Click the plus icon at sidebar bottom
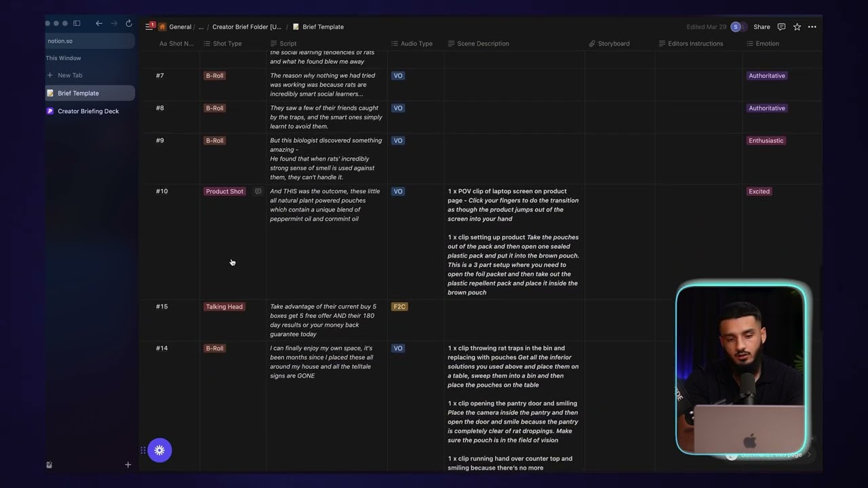The image size is (868, 488). (x=127, y=465)
